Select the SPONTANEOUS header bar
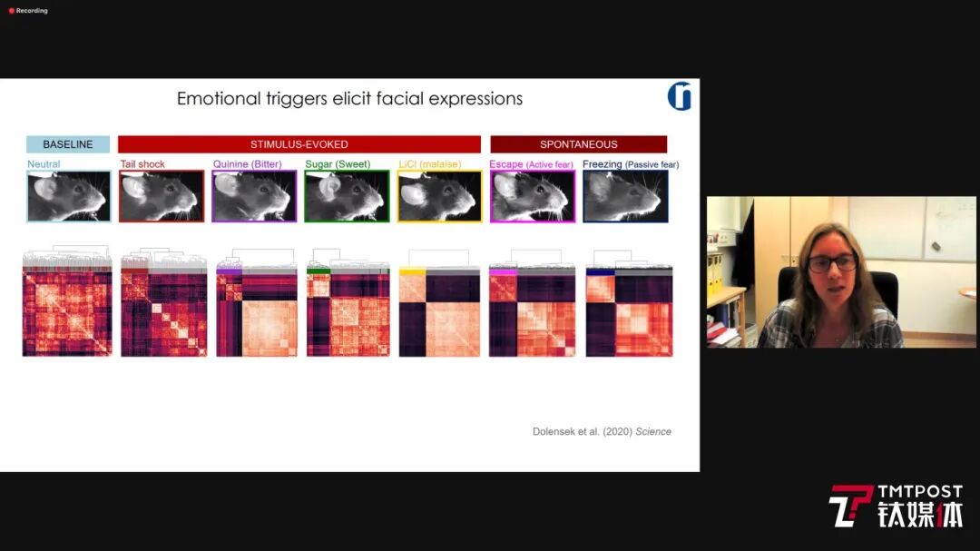The image size is (980, 551). (579, 144)
